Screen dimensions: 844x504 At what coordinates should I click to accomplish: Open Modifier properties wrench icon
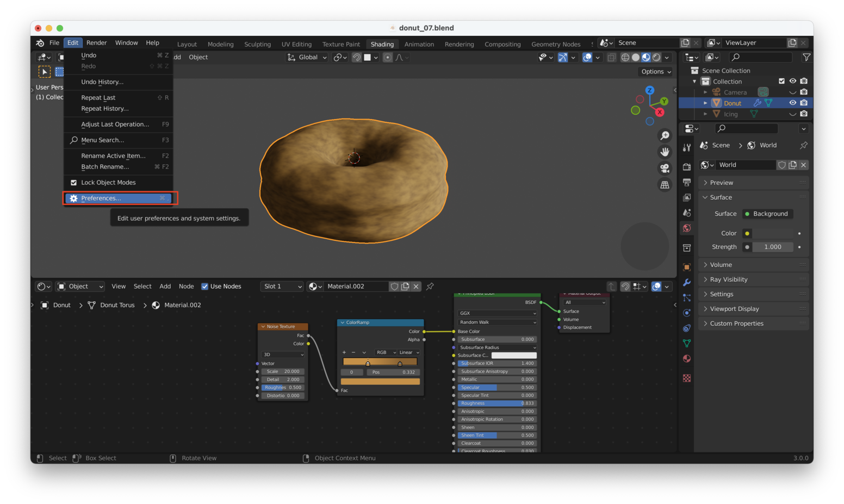pos(687,283)
